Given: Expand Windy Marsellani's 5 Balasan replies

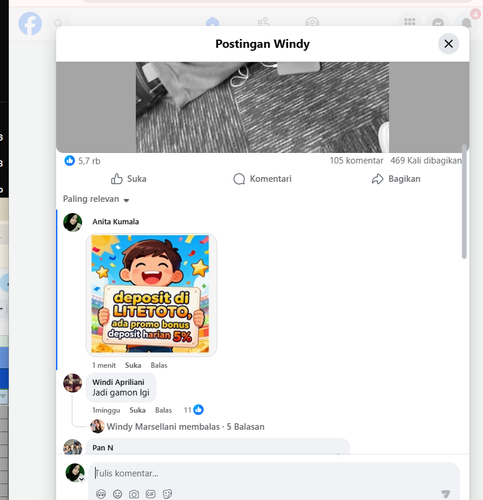Looking at the screenshot, I should (x=185, y=427).
